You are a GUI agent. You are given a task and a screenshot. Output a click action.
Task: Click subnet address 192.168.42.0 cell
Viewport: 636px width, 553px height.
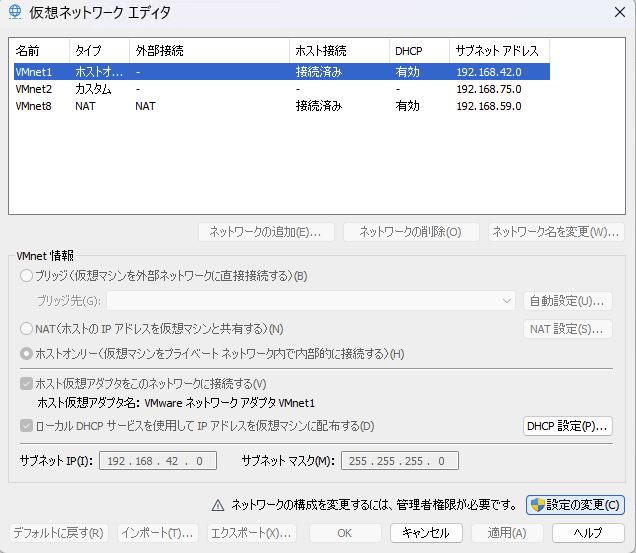(x=489, y=72)
